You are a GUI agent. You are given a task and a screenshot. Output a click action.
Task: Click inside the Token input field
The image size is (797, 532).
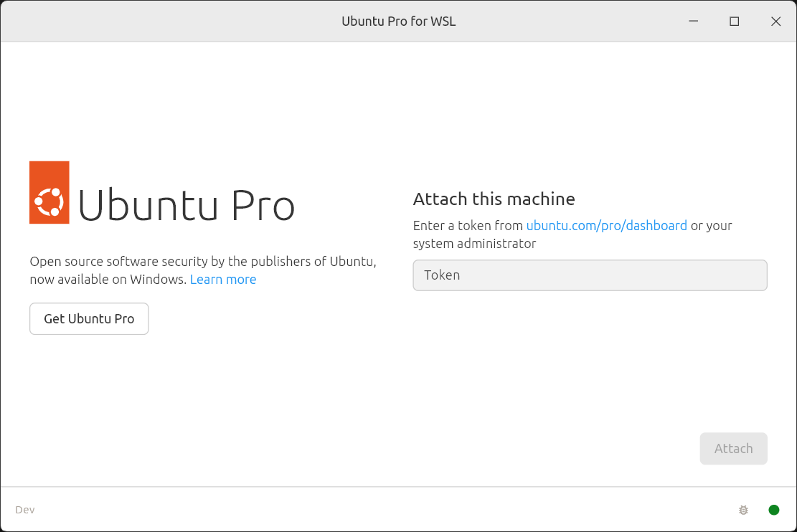click(590, 275)
